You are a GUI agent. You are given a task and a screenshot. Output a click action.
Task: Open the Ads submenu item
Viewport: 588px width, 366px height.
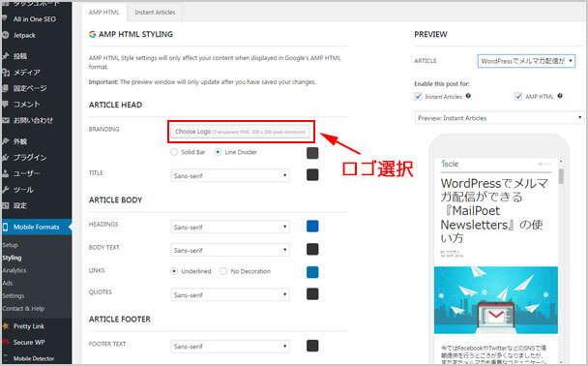(8, 283)
